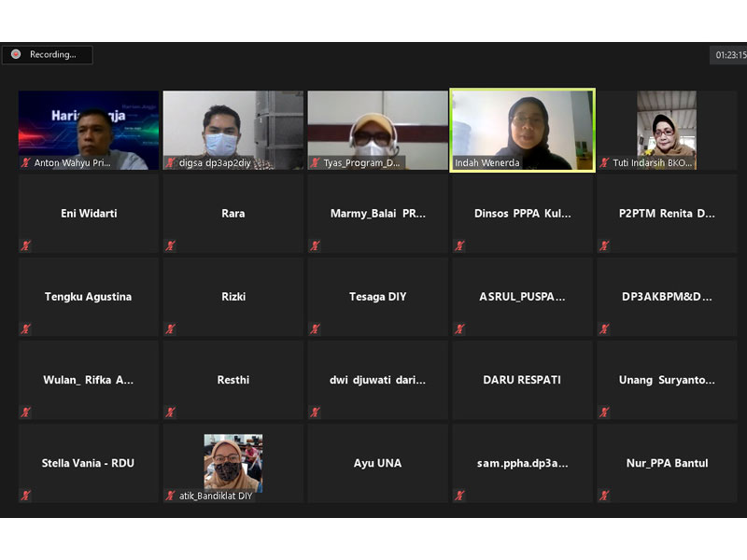Click the muted mic icon beside atik_Bandiklat DIY

tap(171, 496)
